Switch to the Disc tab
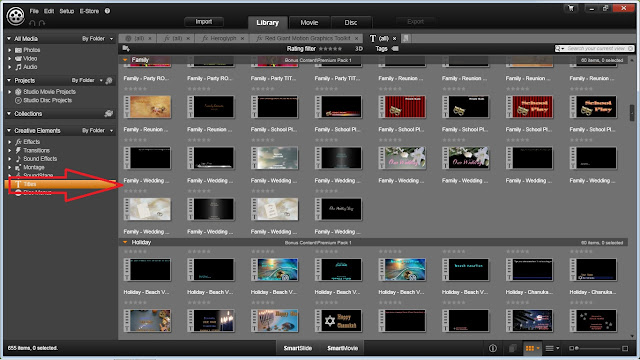Viewport: 640px width, 360px height. click(x=351, y=22)
